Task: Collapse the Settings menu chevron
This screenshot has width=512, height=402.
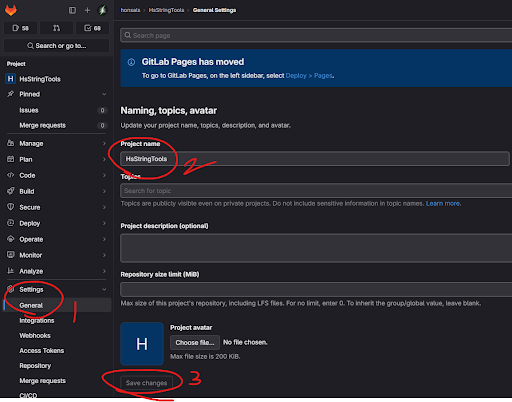Action: [104, 289]
